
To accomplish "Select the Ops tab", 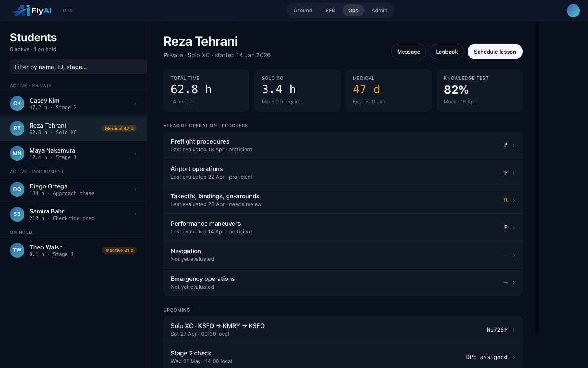I will 353,11.
